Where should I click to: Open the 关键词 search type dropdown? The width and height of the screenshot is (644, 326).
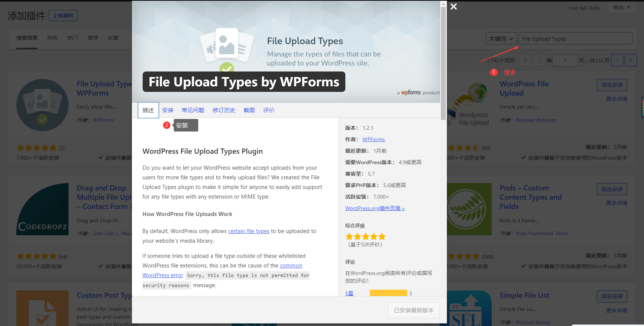coord(501,39)
